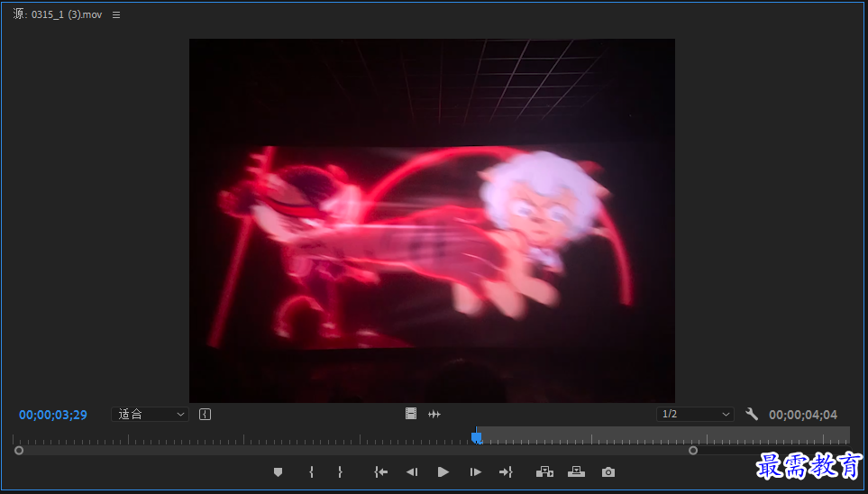
Task: Click the right zoom scroll bar handle
Action: click(693, 451)
